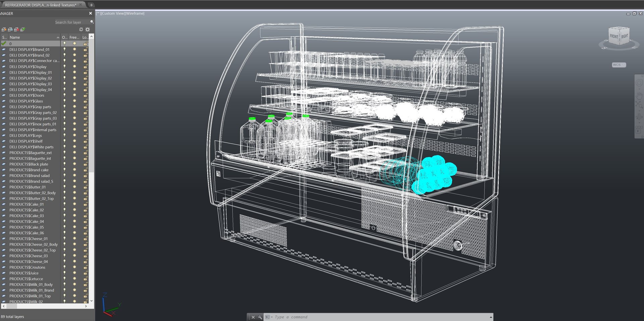644x321 pixels.
Task: Select layer PRODUCTS$Baguette_ext
Action: pyautogui.click(x=31, y=153)
